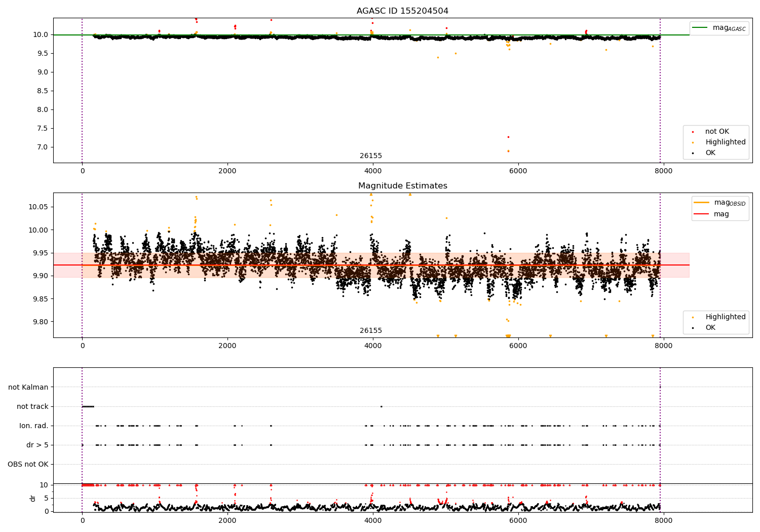This screenshot has width=760, height=532.
Task: Click middle plot y-tick '9.80'
Action: [41, 322]
